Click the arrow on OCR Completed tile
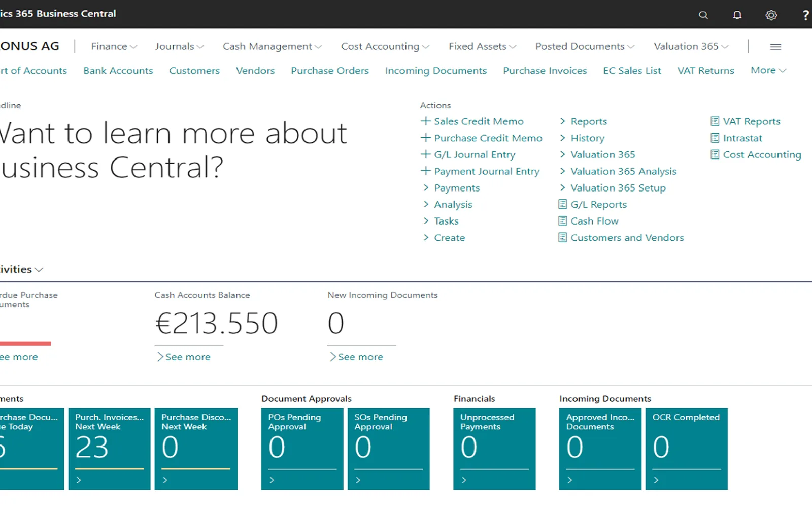The width and height of the screenshot is (812, 508). 656,480
